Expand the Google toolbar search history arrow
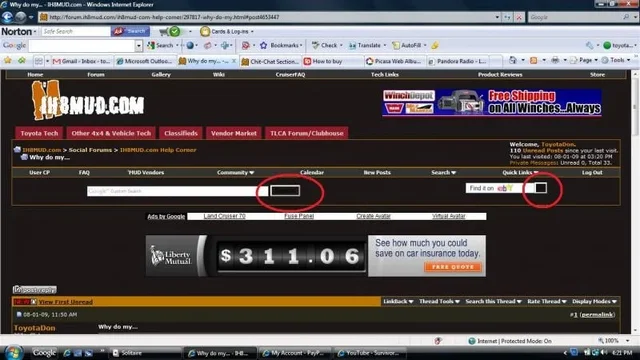 [139, 46]
